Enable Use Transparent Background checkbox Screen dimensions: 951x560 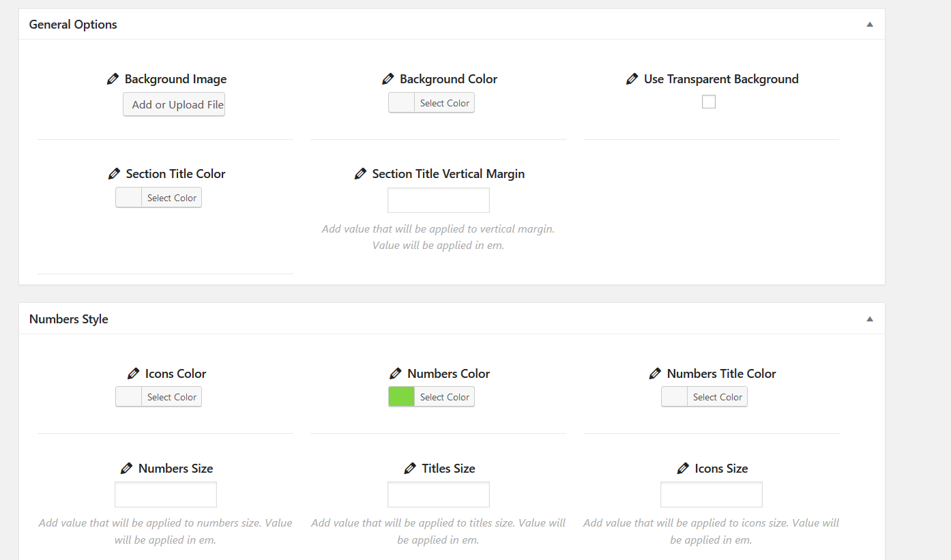[x=709, y=102]
